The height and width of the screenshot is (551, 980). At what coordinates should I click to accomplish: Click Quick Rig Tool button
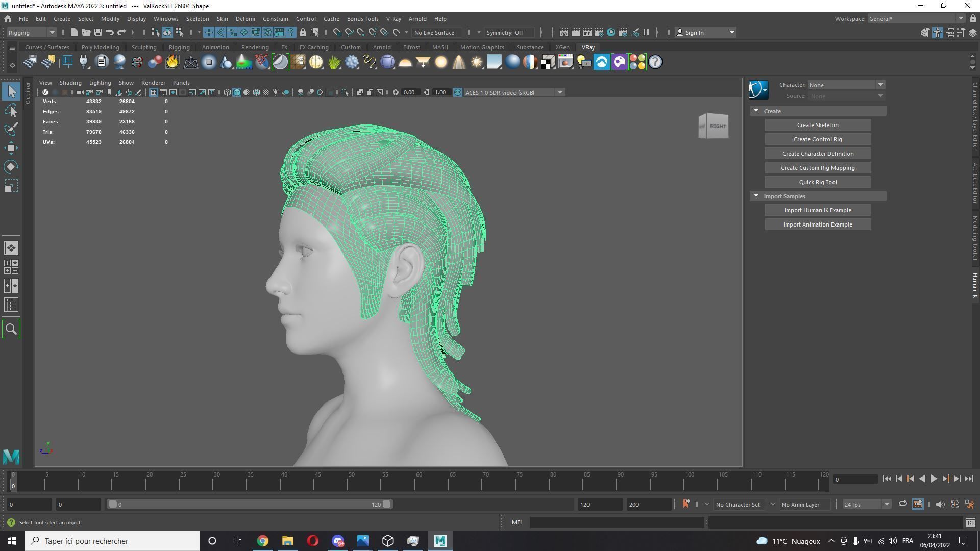(818, 182)
